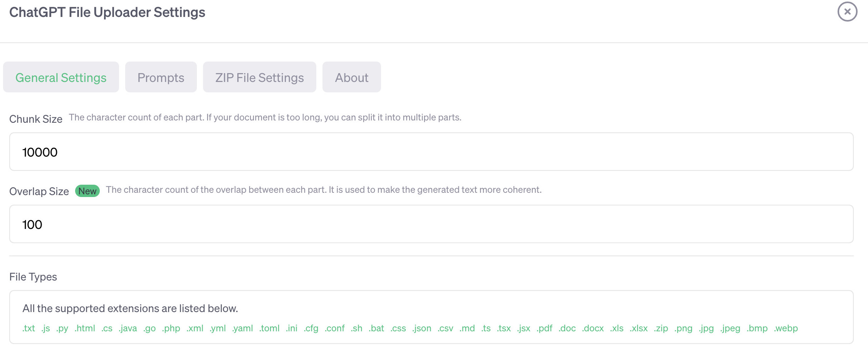Click the .html extension tag

pos(85,329)
